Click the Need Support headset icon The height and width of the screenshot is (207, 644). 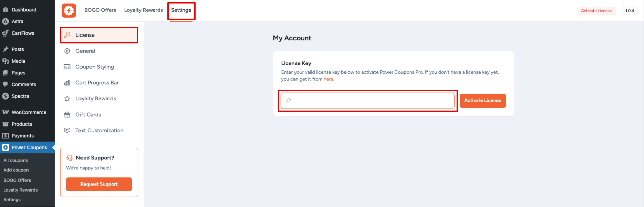click(x=69, y=158)
